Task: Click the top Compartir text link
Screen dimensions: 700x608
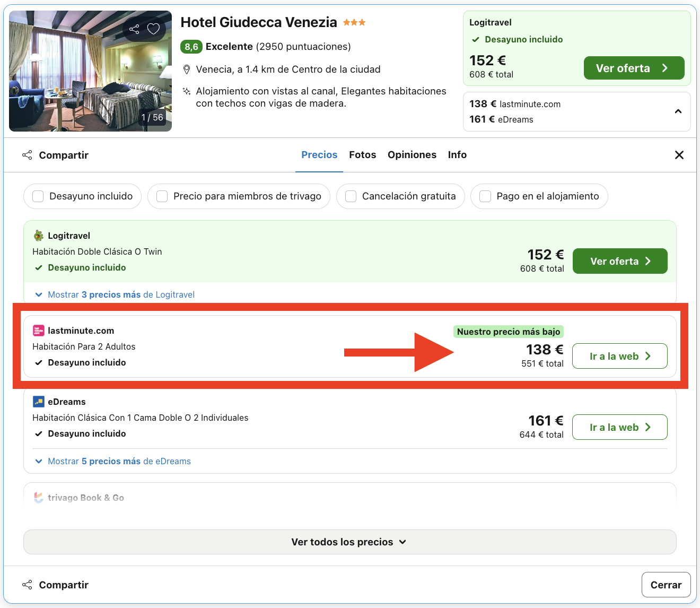Action: (64, 155)
